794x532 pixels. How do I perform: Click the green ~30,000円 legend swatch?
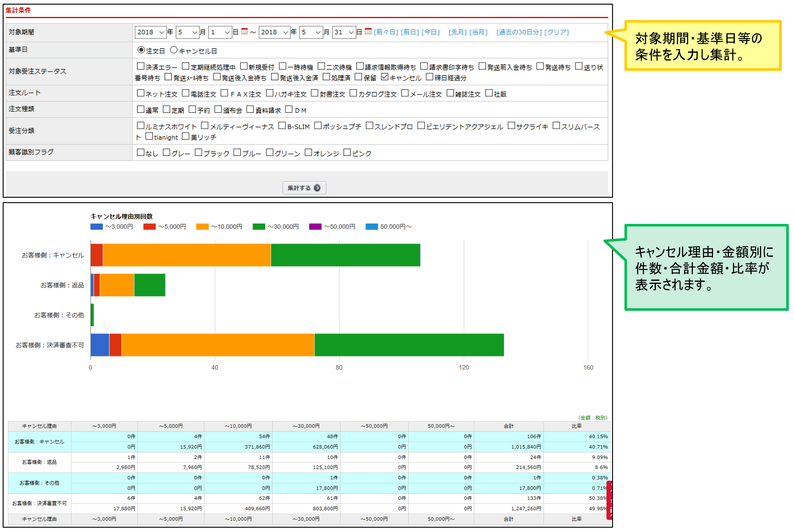click(259, 227)
